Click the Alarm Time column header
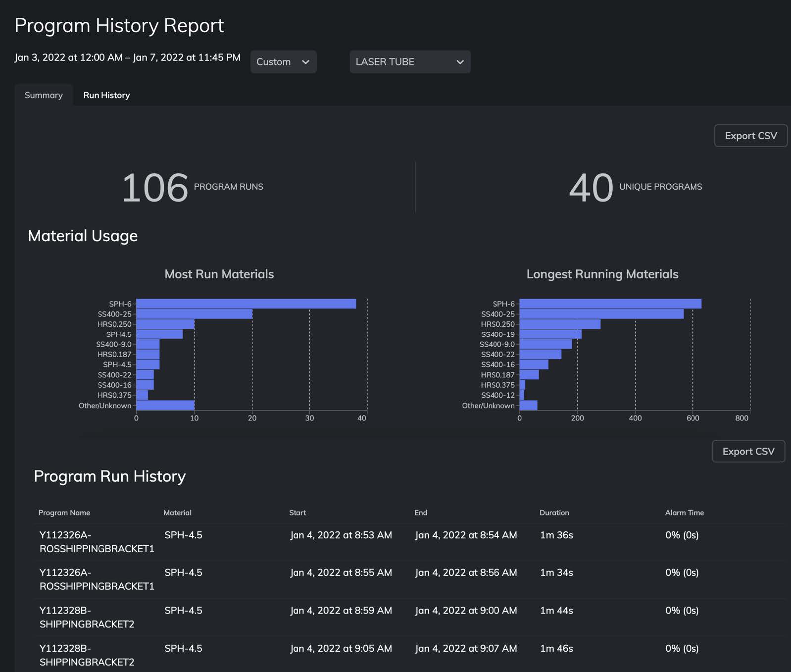 [684, 513]
